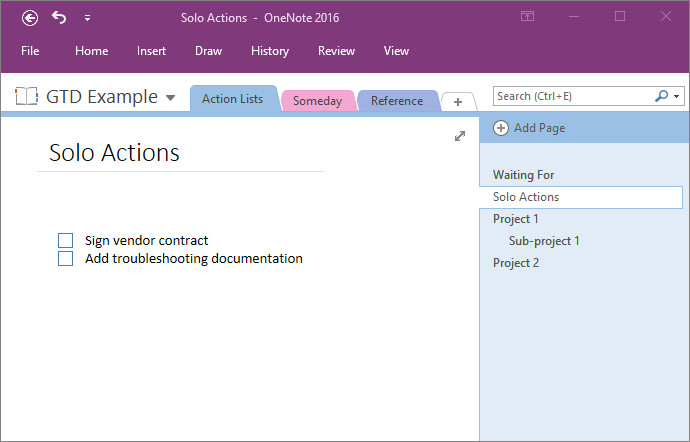
Task: Create a new section with plus tab
Action: point(458,102)
